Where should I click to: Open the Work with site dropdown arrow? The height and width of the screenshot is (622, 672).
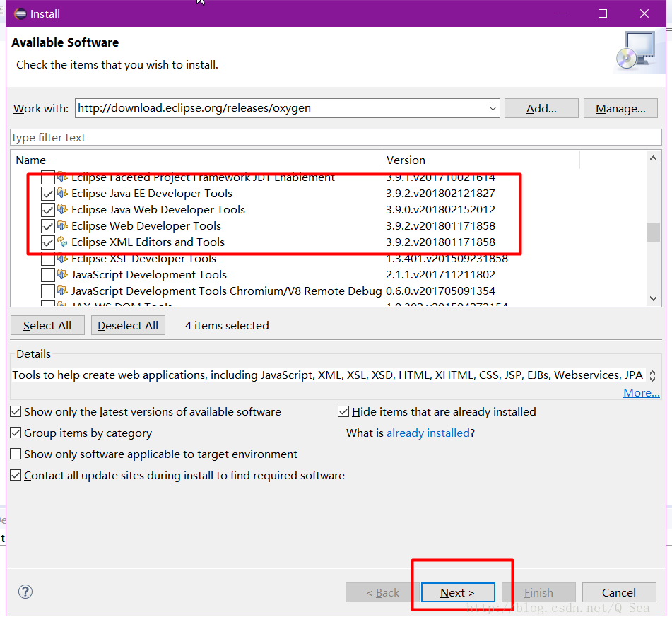(x=493, y=108)
